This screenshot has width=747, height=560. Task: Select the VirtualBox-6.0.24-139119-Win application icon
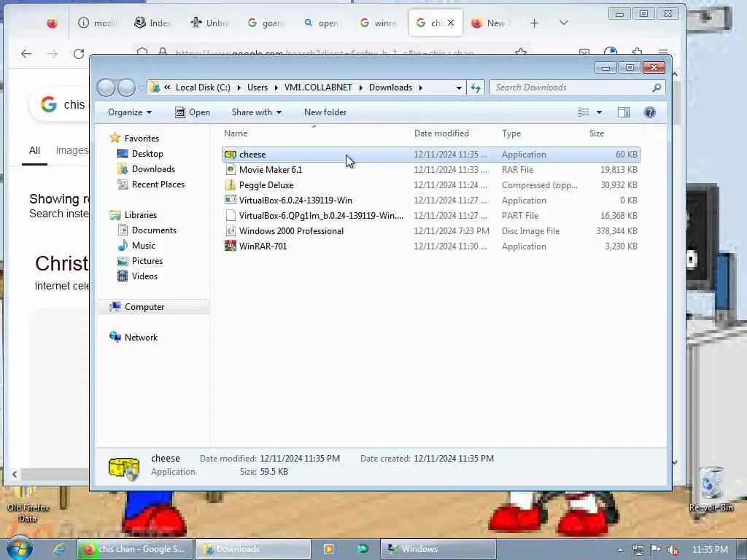(x=230, y=200)
